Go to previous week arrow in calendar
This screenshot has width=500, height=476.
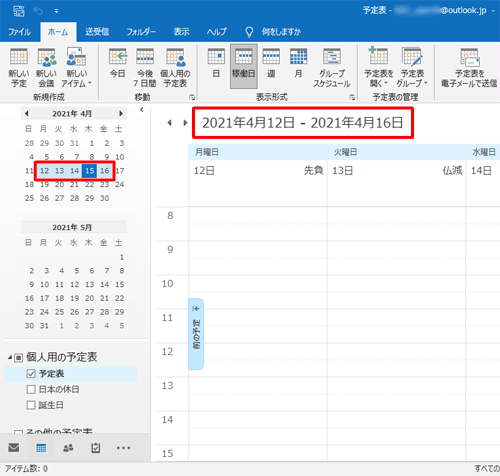(x=170, y=123)
